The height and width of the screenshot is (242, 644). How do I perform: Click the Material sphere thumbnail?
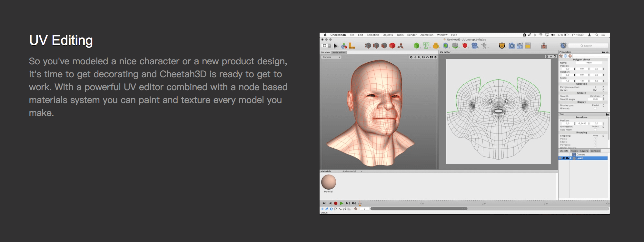(x=329, y=182)
